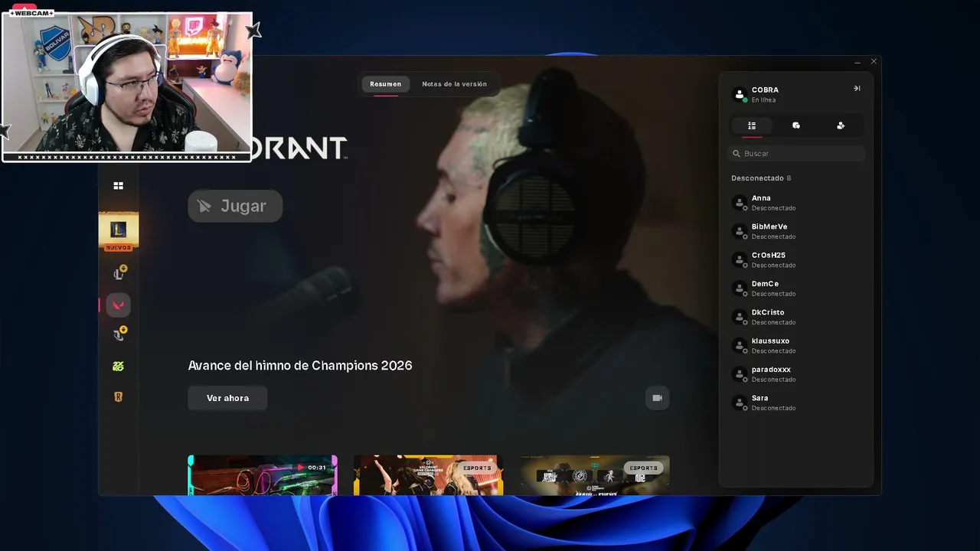
Task: Open the video thumbnail marked 00:31
Action: coord(263,475)
